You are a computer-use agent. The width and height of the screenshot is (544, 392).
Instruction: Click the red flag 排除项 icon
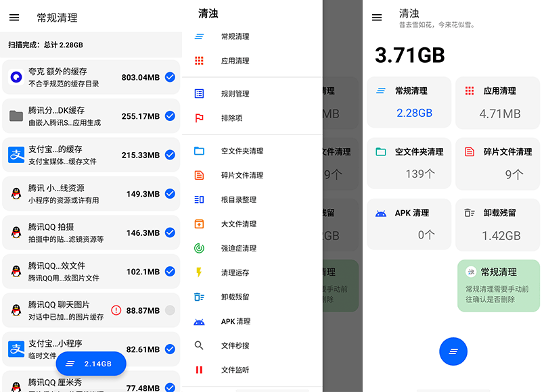[x=199, y=118]
